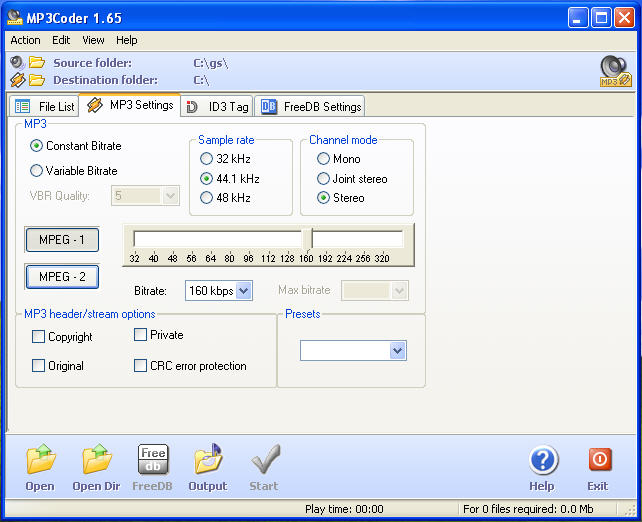Screen dimensions: 642x522
Task: Select Constant Bitrate radio button
Action: (x=36, y=146)
